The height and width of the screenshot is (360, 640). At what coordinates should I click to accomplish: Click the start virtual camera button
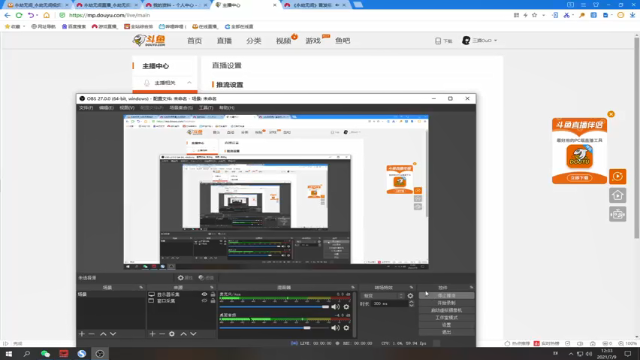pos(447,310)
